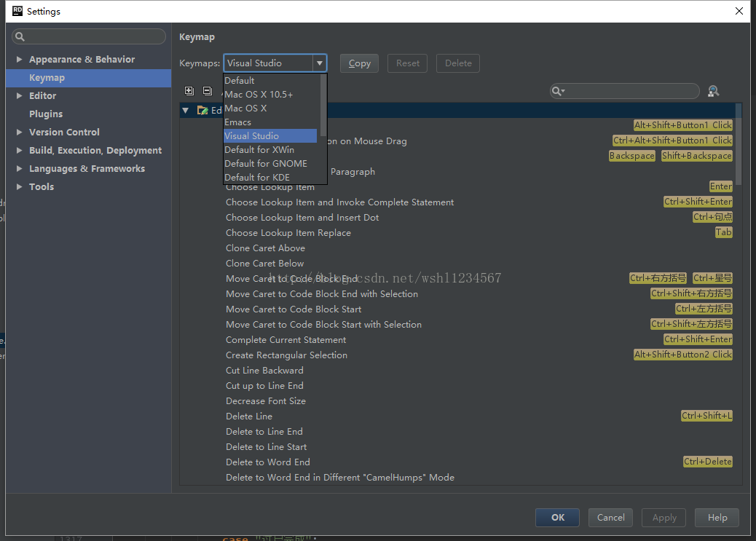Open Help for the Settings dialog
This screenshot has height=541, width=756.
point(717,518)
